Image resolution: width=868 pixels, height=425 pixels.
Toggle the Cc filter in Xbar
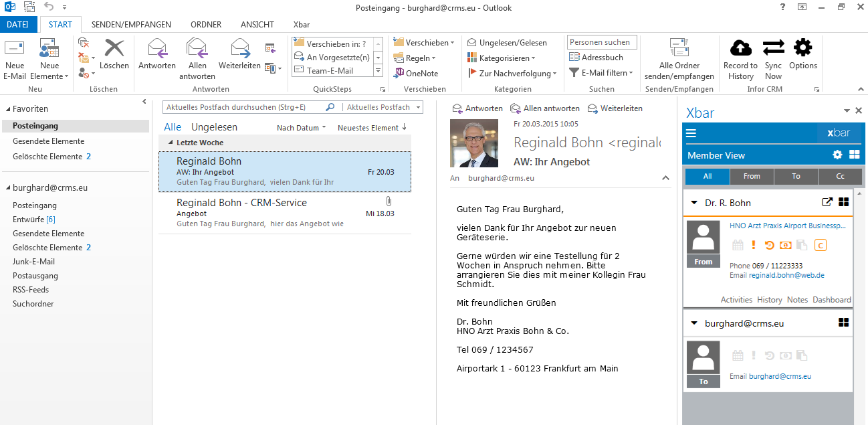[840, 176]
